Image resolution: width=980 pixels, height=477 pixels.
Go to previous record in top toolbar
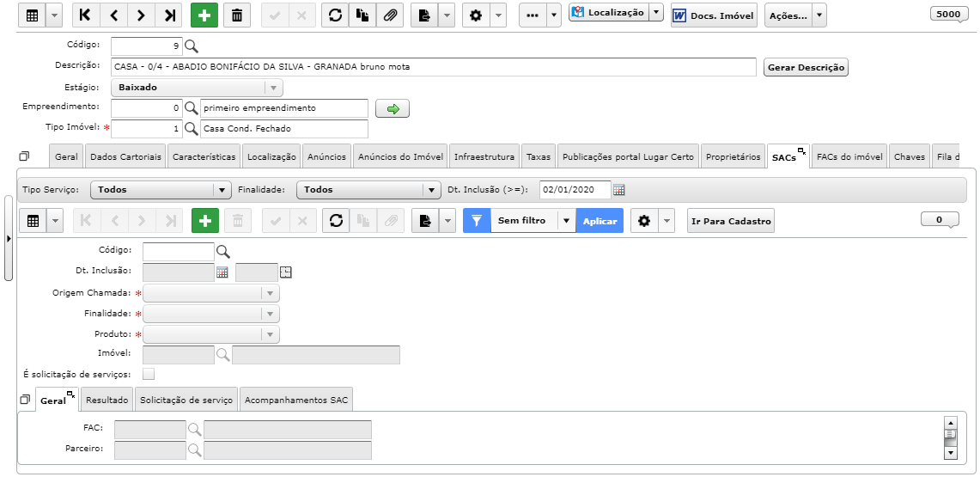point(113,15)
